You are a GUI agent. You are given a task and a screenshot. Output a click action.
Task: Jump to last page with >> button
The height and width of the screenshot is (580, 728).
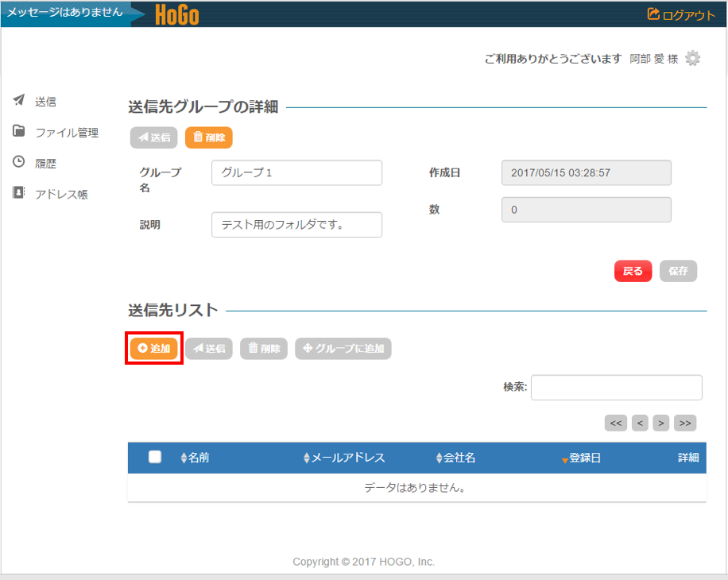click(x=685, y=423)
